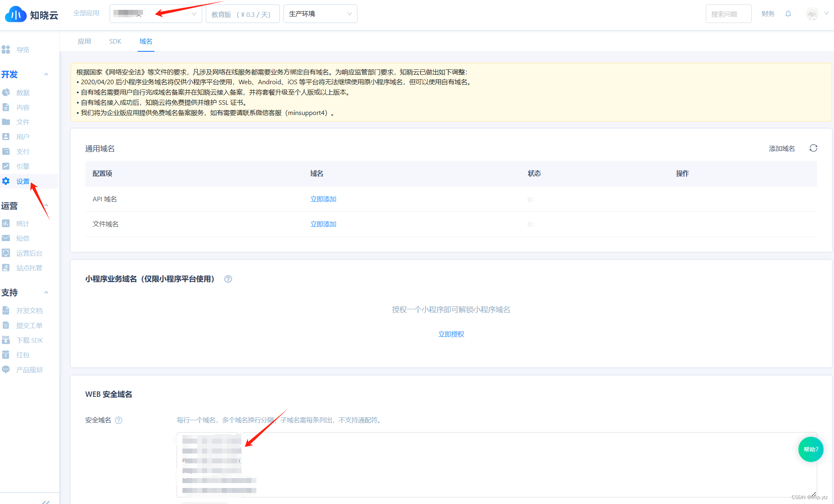The image size is (834, 504).
Task: Click the 立即授权 link
Action: (x=451, y=334)
